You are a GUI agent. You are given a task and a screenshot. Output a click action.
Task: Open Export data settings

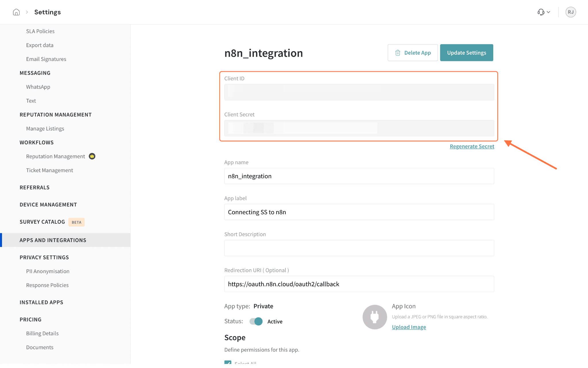[x=40, y=45]
